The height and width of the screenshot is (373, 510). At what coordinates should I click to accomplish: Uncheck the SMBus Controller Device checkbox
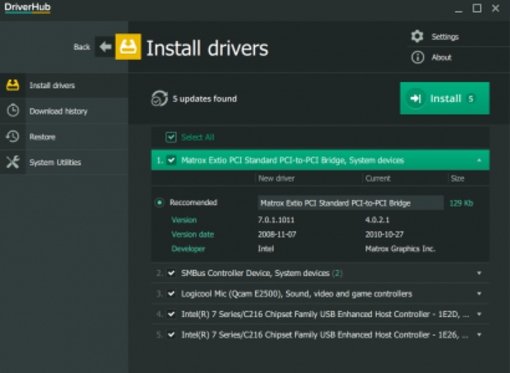click(171, 273)
